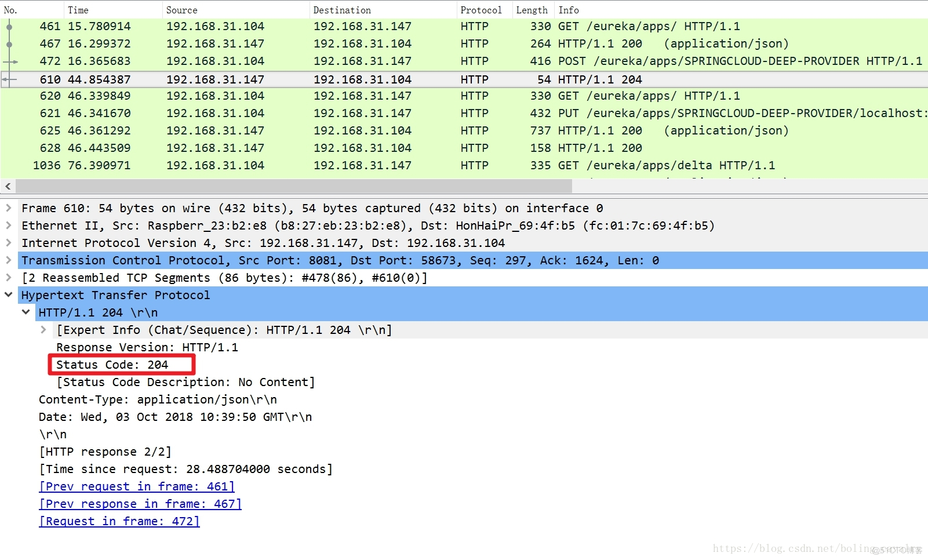Sort by the Source column header

[x=181, y=10]
